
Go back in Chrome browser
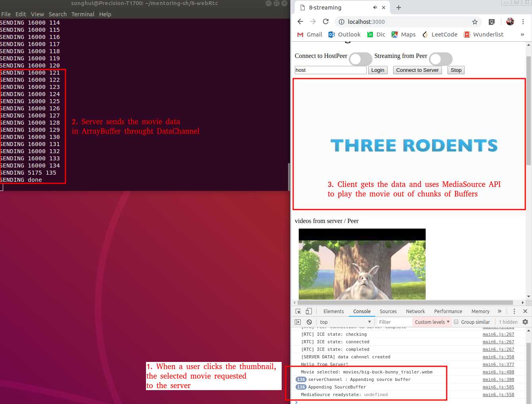pos(300,22)
